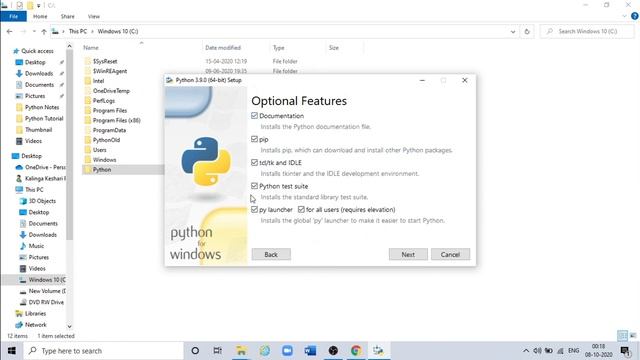Open the Home ribbon tab
This screenshot has height=360, width=640.
(x=40, y=16)
